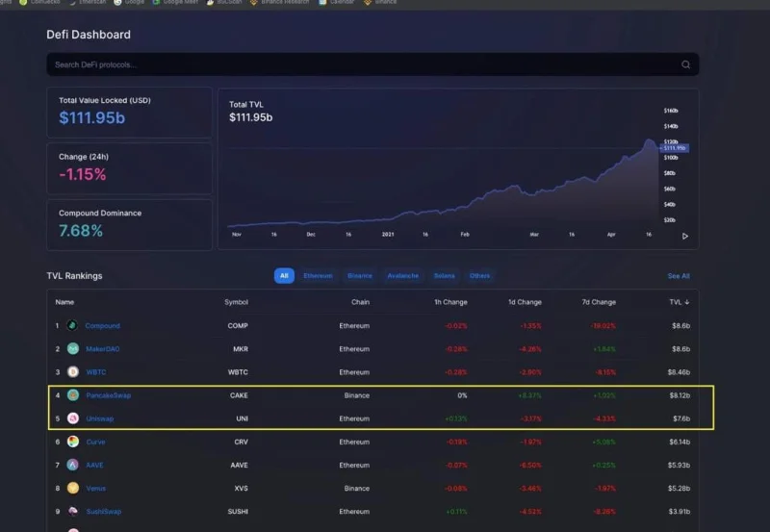Open the See All rankings link
The width and height of the screenshot is (770, 532).
click(679, 276)
